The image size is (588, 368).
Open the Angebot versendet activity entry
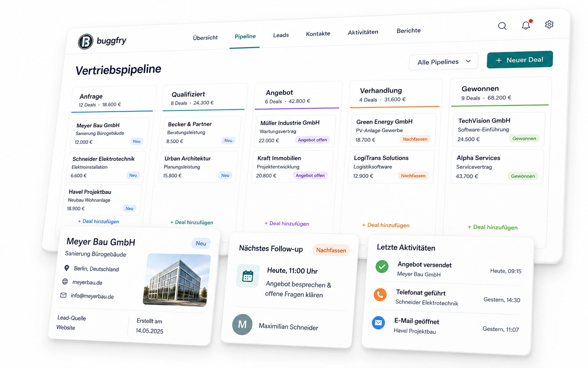(448, 269)
